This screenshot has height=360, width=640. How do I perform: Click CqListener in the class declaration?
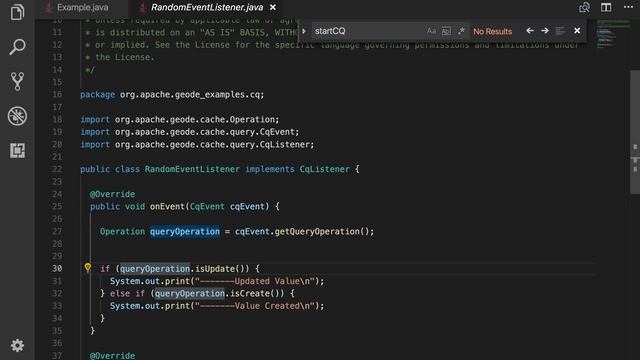pos(324,169)
